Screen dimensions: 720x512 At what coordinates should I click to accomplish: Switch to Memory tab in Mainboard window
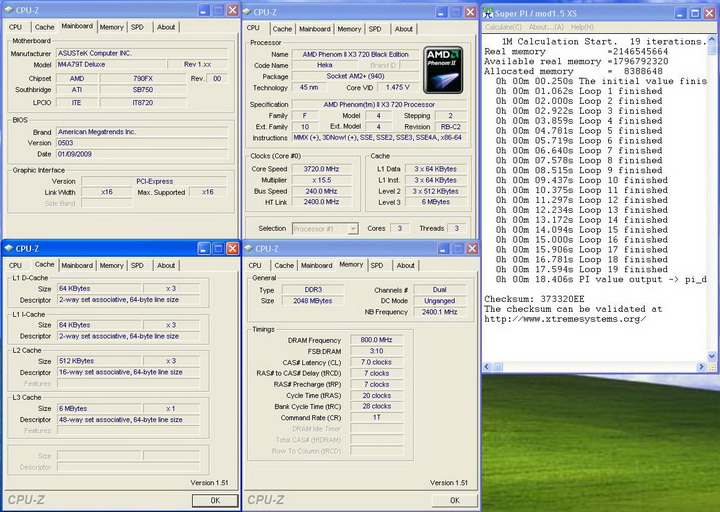[112, 27]
